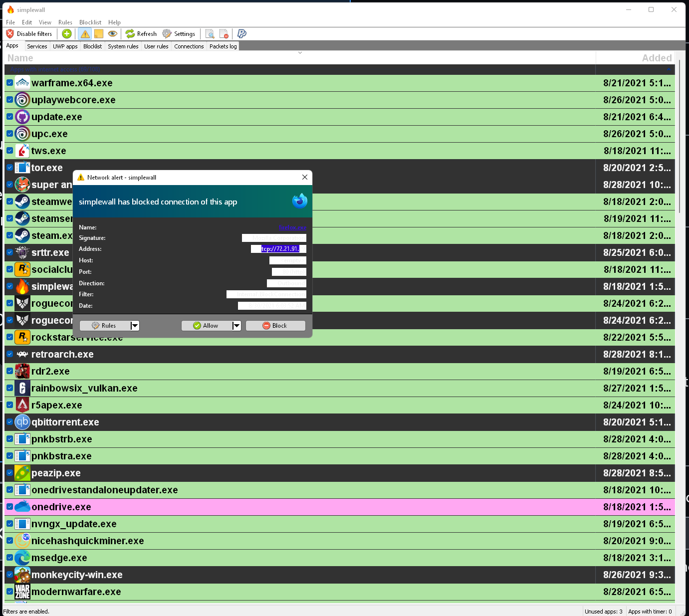Open the PayPal donate icon
The image size is (689, 616).
tap(241, 33)
